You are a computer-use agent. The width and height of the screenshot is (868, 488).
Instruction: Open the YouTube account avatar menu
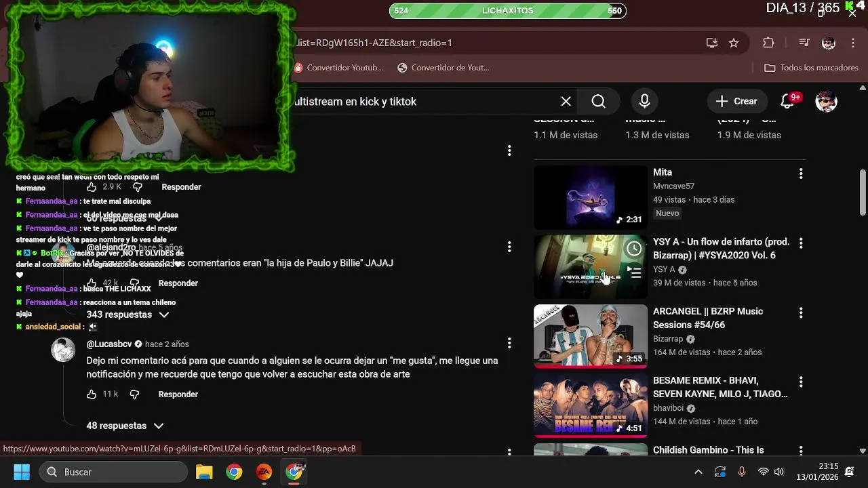coord(826,101)
